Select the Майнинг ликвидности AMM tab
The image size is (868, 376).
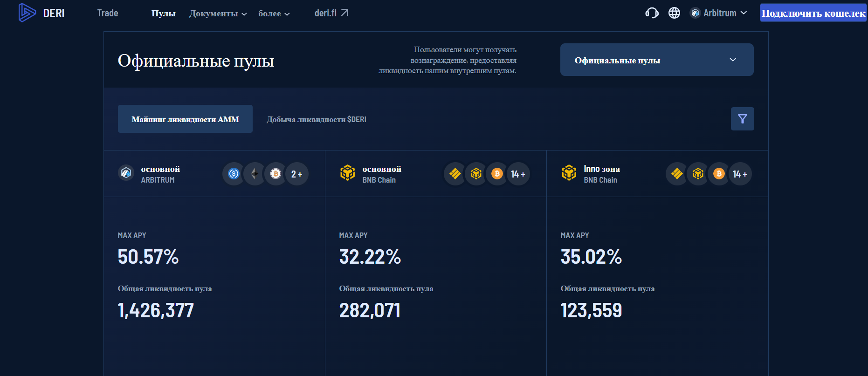coord(185,119)
